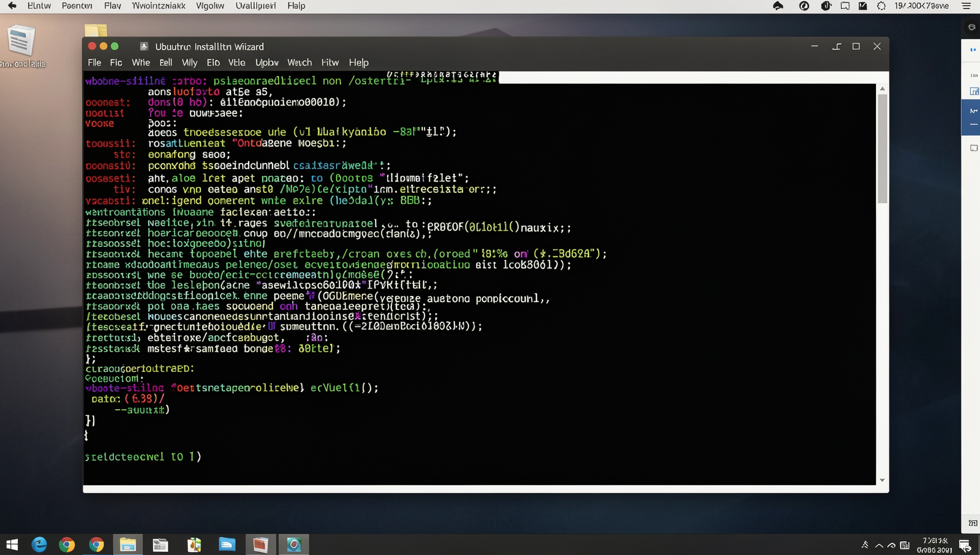Image resolution: width=980 pixels, height=555 pixels.
Task: Click the taskbar clock and date
Action: pos(935,545)
